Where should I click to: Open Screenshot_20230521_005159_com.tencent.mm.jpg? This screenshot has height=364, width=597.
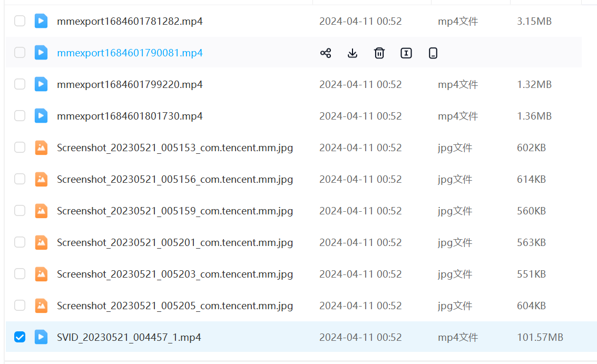click(174, 211)
